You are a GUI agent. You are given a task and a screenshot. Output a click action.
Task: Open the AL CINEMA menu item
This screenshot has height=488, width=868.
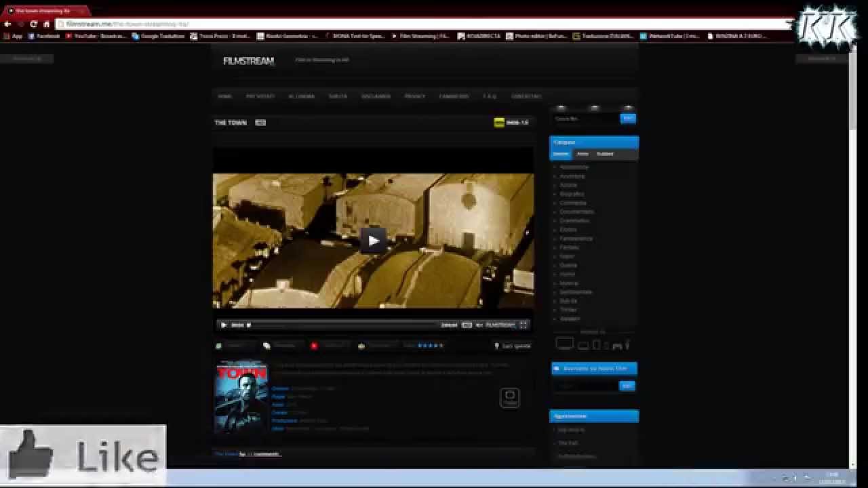click(x=301, y=96)
